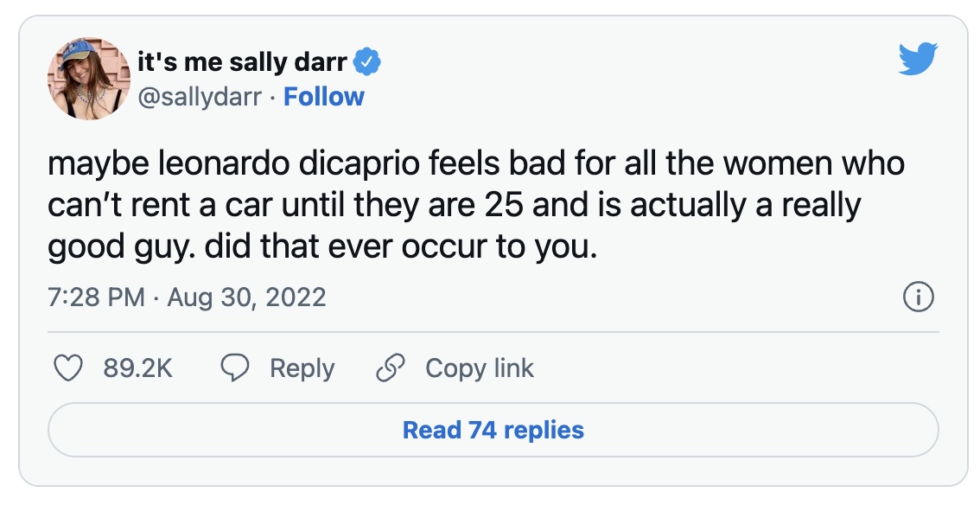Image resolution: width=980 pixels, height=505 pixels.
Task: Click the display name "it's me sally darr"
Action: (242, 62)
